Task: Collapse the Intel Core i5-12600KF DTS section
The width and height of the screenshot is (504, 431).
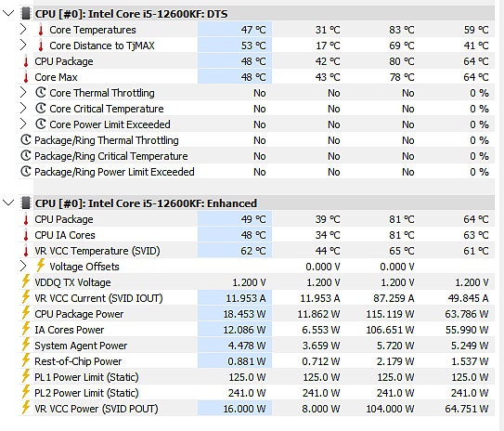Action: [8, 14]
